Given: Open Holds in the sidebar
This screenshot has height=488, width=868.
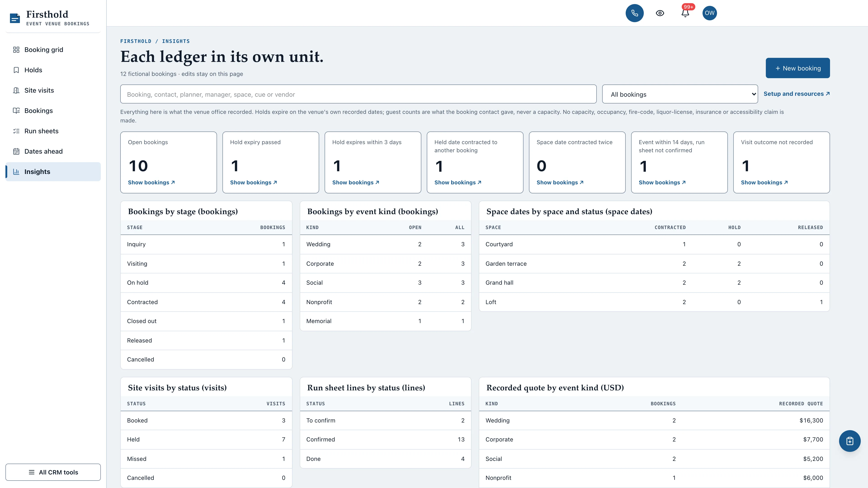Looking at the screenshot, I should (x=53, y=70).
